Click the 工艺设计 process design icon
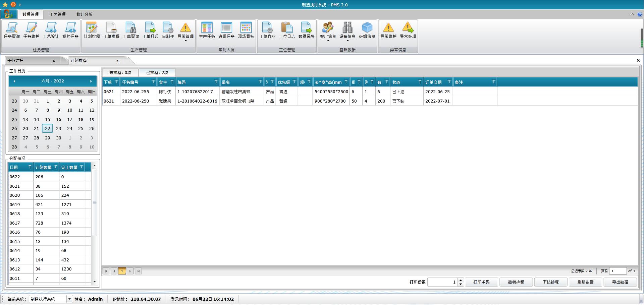Viewport: 644px width, 305px height. (x=51, y=30)
